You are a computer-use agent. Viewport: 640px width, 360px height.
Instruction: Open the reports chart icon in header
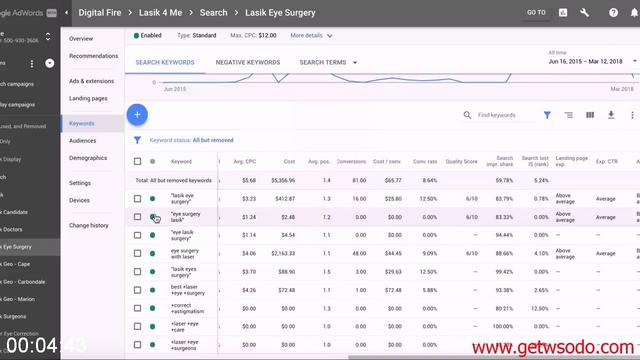tap(563, 13)
